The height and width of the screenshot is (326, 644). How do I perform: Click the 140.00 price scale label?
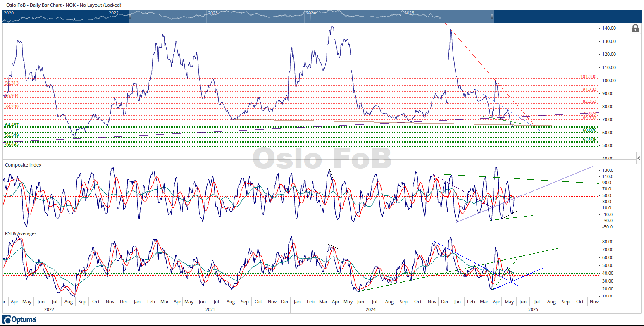[609, 28]
